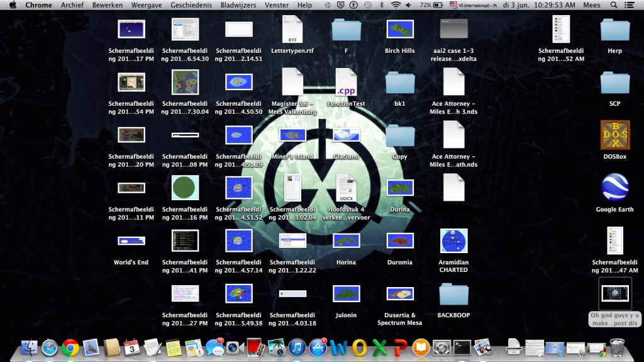Open the Bladwijzers menu
Viewport: 644px width, 362px height.
pos(238,5)
